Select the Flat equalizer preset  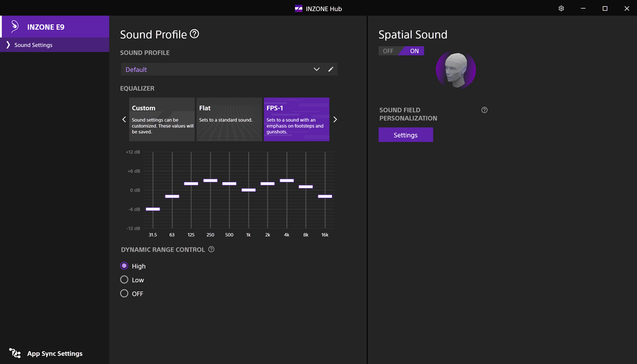click(x=229, y=119)
